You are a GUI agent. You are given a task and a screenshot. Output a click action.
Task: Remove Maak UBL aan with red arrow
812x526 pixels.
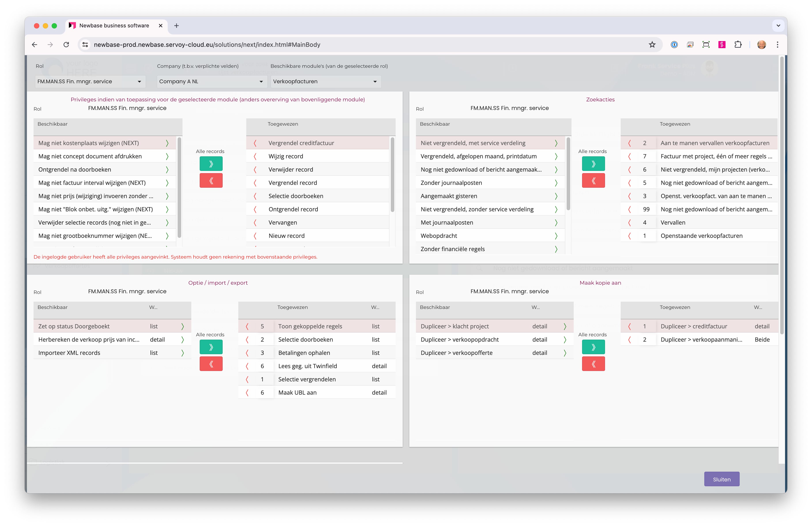pos(247,393)
